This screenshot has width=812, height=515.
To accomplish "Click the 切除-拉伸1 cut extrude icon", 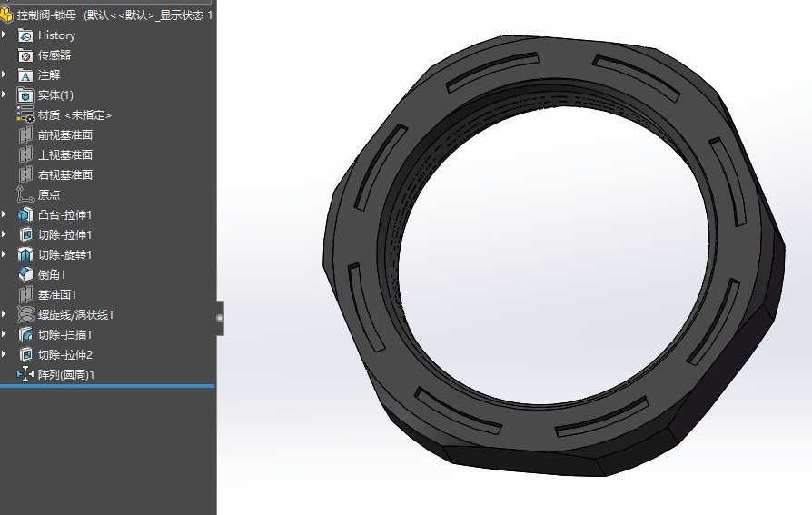I will [x=25, y=234].
